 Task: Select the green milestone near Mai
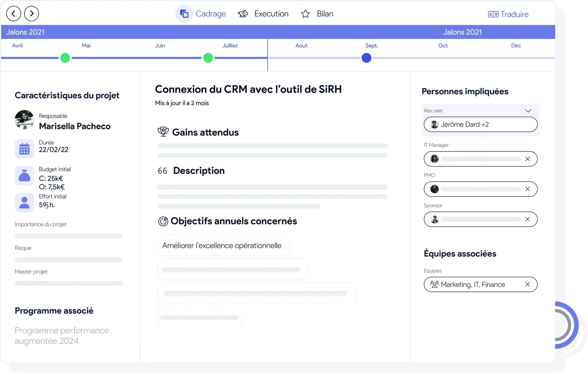(x=65, y=58)
